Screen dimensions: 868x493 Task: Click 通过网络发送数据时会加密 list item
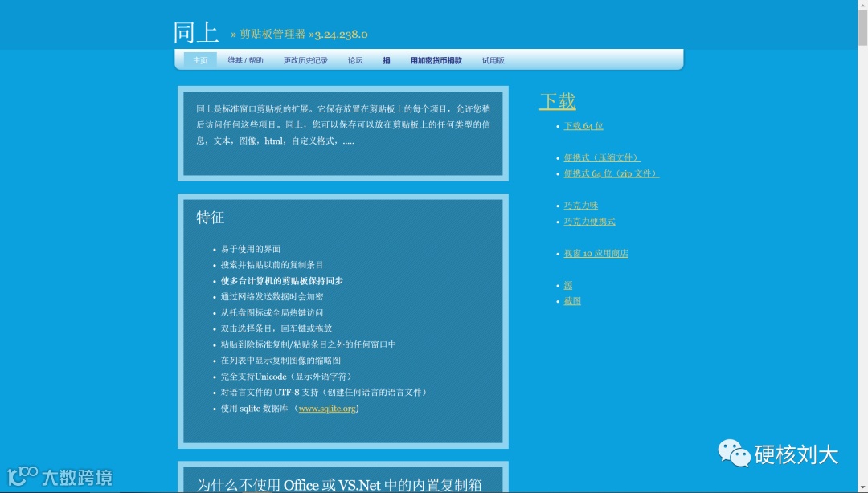tap(272, 296)
